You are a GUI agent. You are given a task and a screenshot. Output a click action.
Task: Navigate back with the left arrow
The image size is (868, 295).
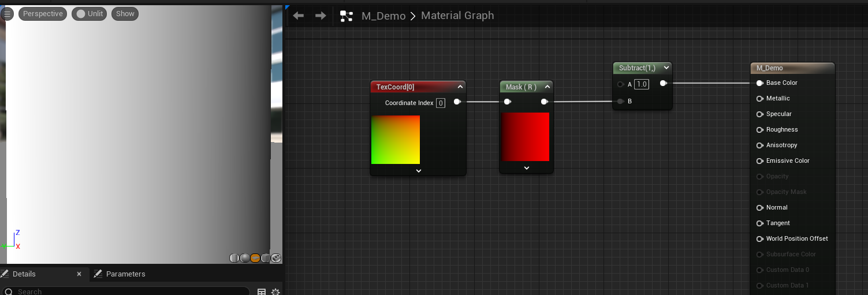[299, 16]
